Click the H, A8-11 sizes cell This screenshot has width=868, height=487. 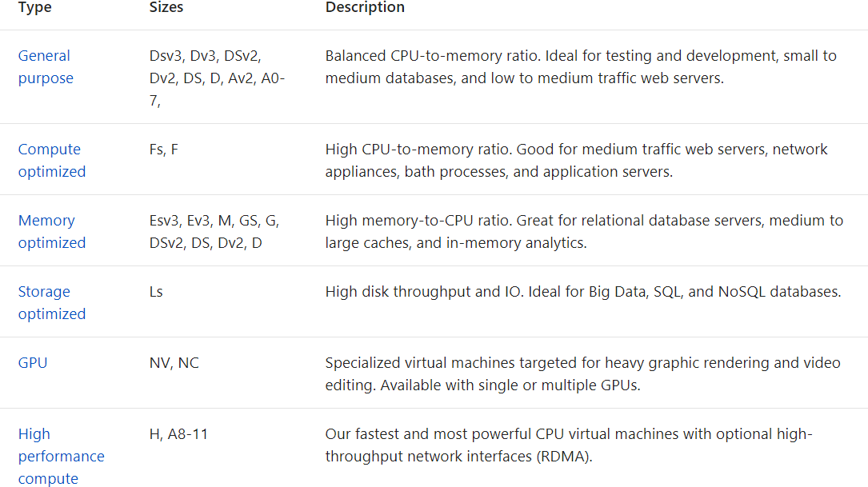[x=179, y=434]
